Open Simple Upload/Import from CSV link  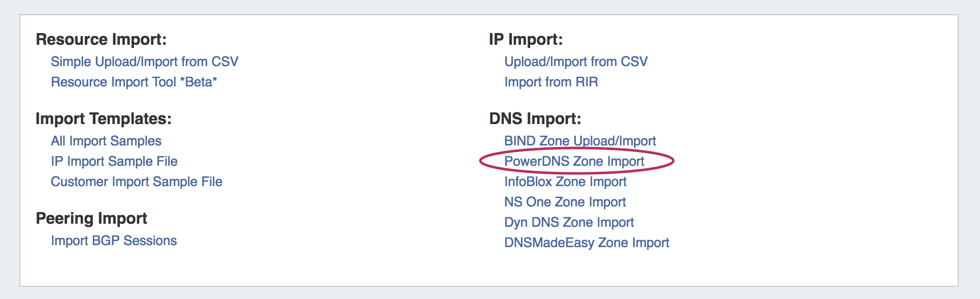click(x=144, y=62)
